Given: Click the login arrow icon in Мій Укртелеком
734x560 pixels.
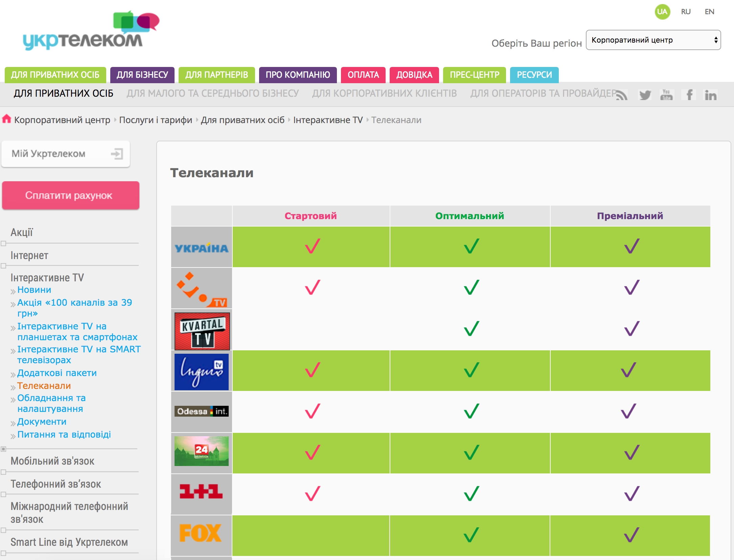Looking at the screenshot, I should 117,154.
